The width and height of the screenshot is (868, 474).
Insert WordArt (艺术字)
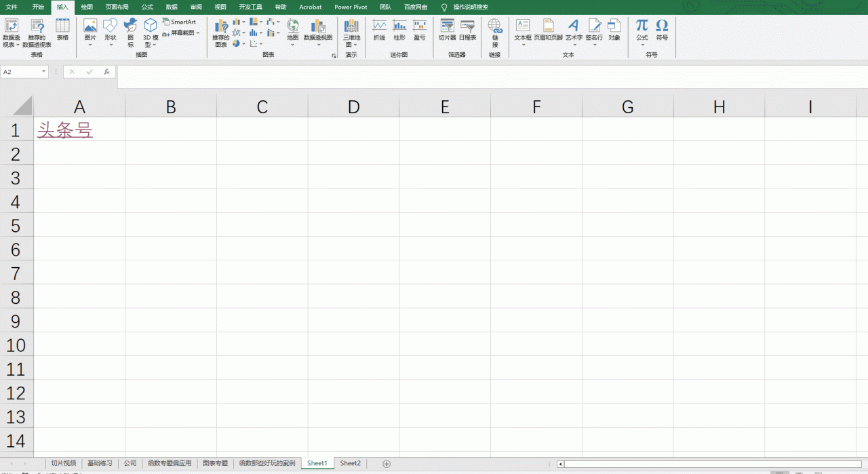574,33
